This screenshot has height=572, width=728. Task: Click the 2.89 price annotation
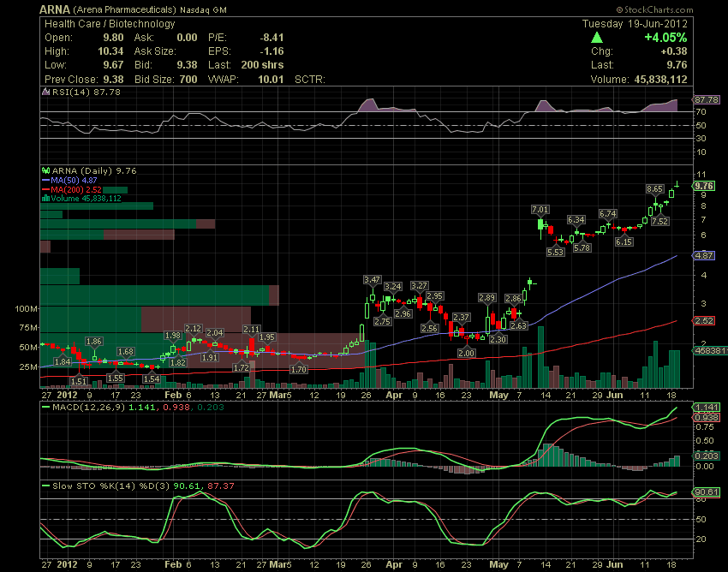pyautogui.click(x=487, y=298)
